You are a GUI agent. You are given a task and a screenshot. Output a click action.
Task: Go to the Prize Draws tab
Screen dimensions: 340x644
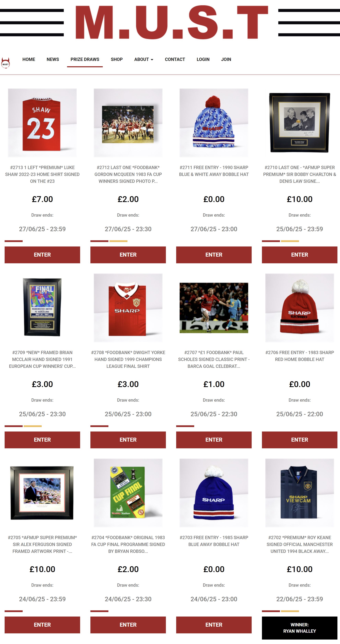coord(85,60)
